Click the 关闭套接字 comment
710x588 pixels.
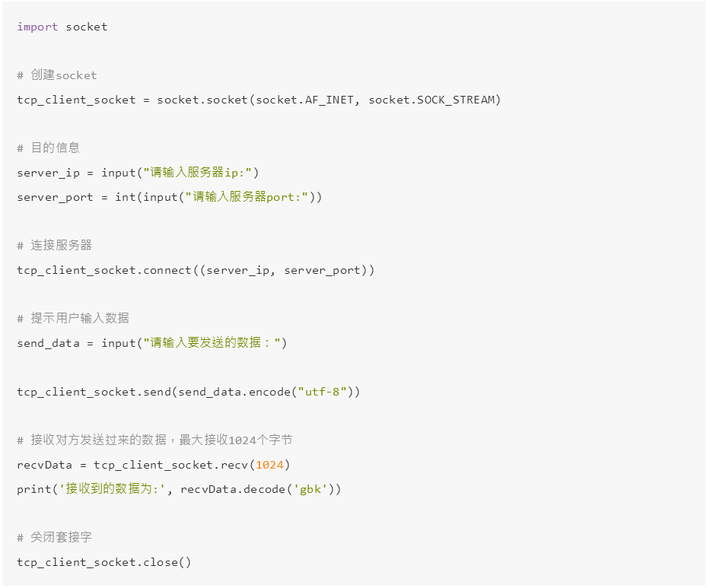pyautogui.click(x=54, y=538)
